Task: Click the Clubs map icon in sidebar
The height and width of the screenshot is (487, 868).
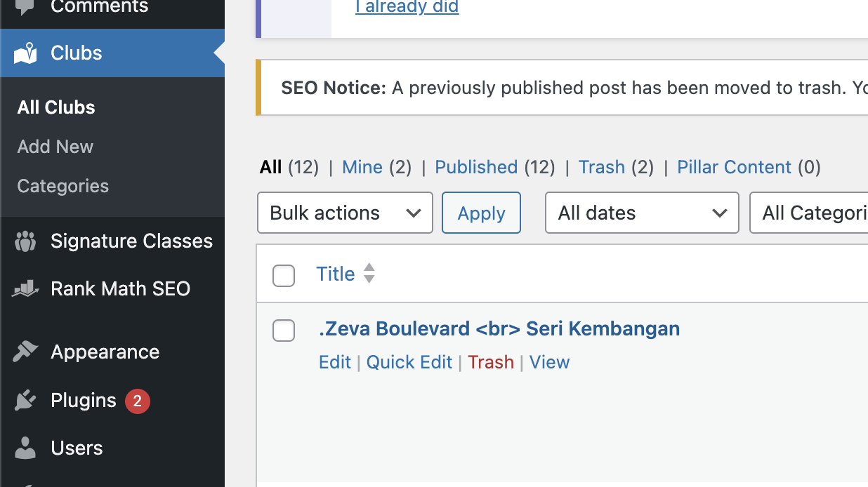Action: (x=25, y=53)
